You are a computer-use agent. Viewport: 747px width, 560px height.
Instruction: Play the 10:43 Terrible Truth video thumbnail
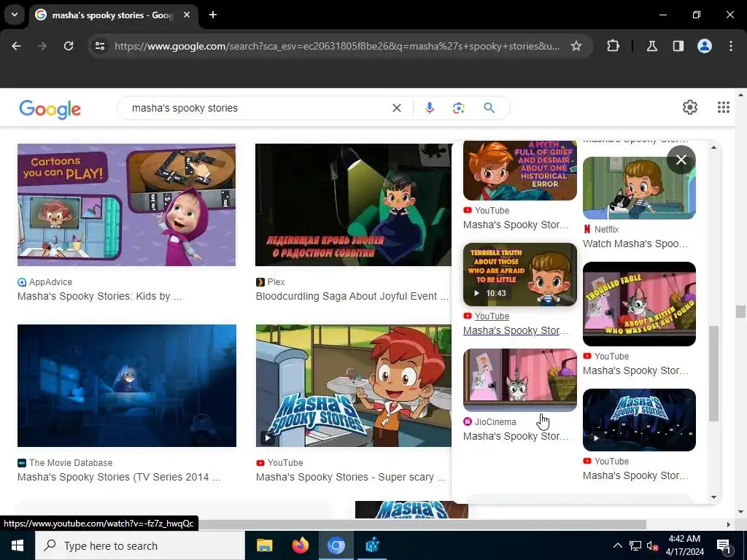click(519, 274)
